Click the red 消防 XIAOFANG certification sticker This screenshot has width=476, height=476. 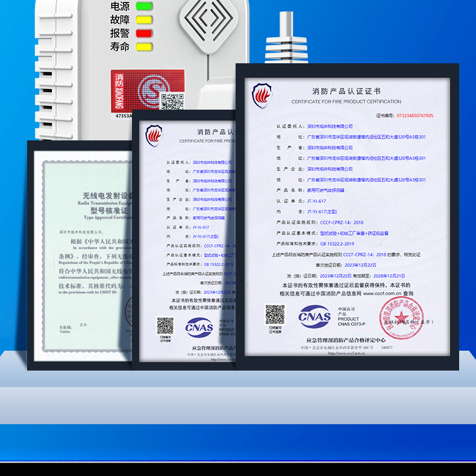tap(148, 91)
